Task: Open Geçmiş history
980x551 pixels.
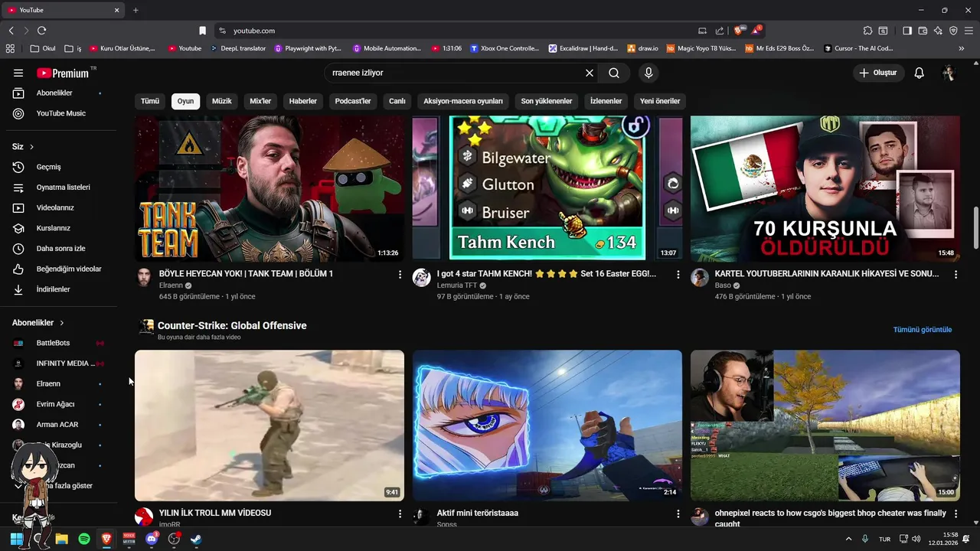Action: click(x=59, y=167)
